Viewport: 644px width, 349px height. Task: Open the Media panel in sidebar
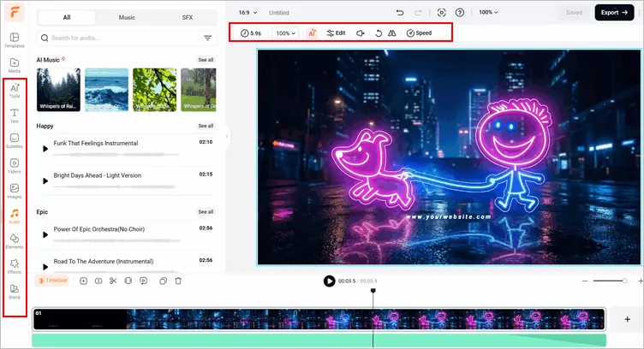(x=15, y=65)
